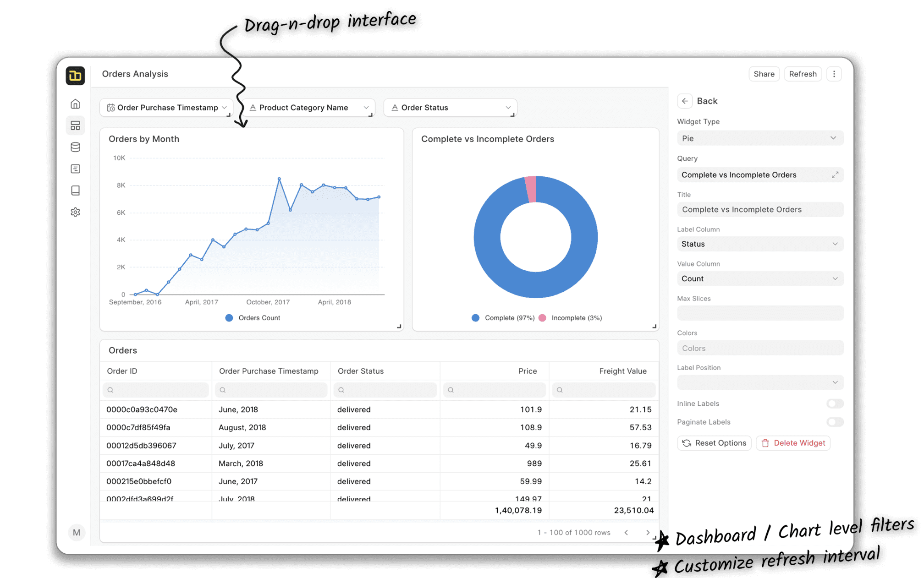Screen dimensions: 924x578
Task: Open the Home icon in sidebar
Action: [76, 104]
